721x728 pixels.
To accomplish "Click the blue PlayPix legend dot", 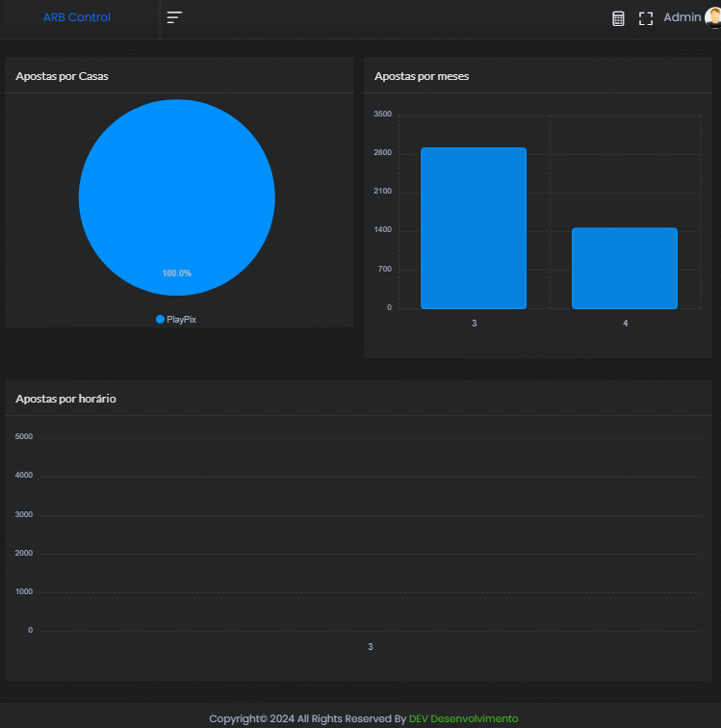I will (x=160, y=319).
